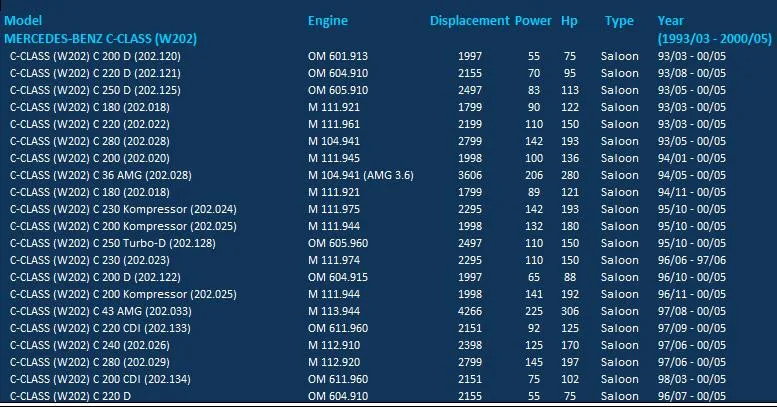Click year range 93/08 - 00/05
This screenshot has height=407, width=777.
(x=692, y=73)
